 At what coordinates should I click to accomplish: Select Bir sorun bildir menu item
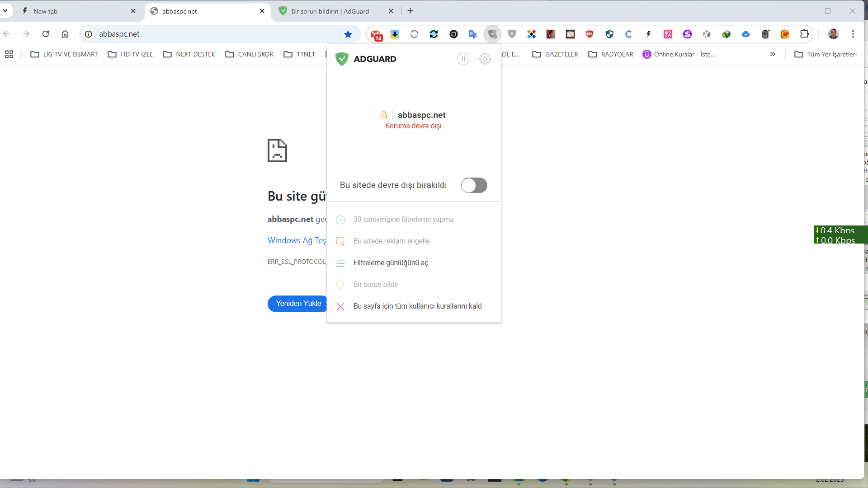tap(376, 284)
